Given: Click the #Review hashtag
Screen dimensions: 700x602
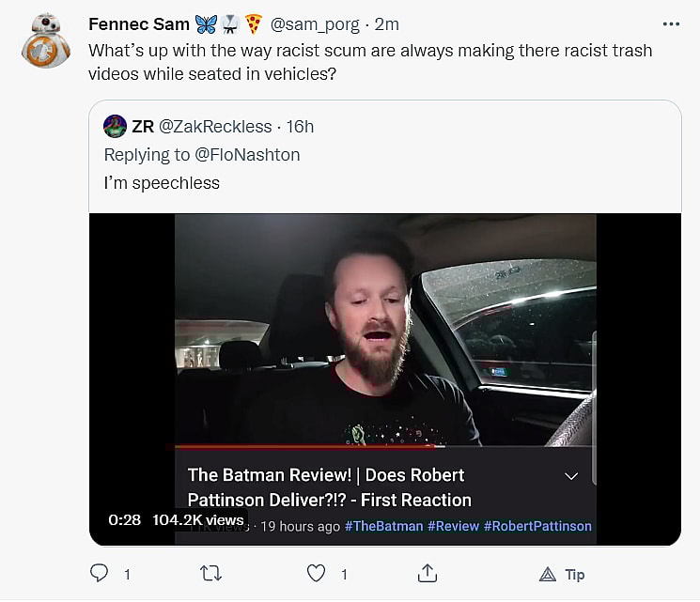Looking at the screenshot, I should (x=453, y=526).
